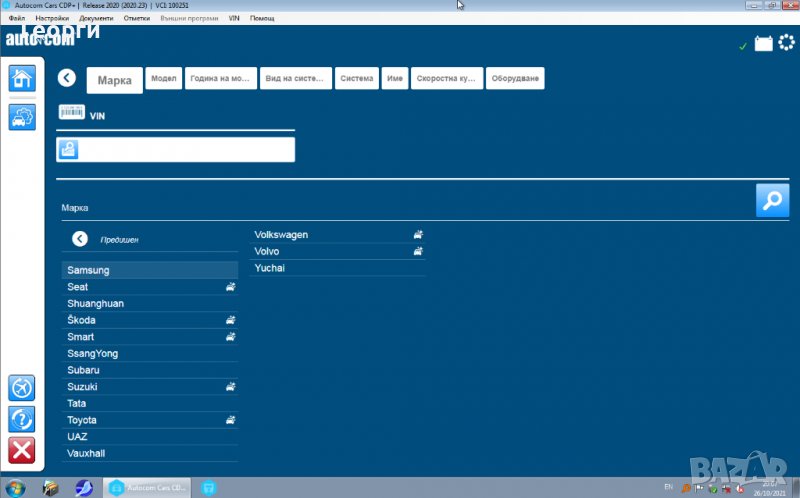Click the battery status icon
Viewport: 800px width, 498px height.
pos(763,43)
